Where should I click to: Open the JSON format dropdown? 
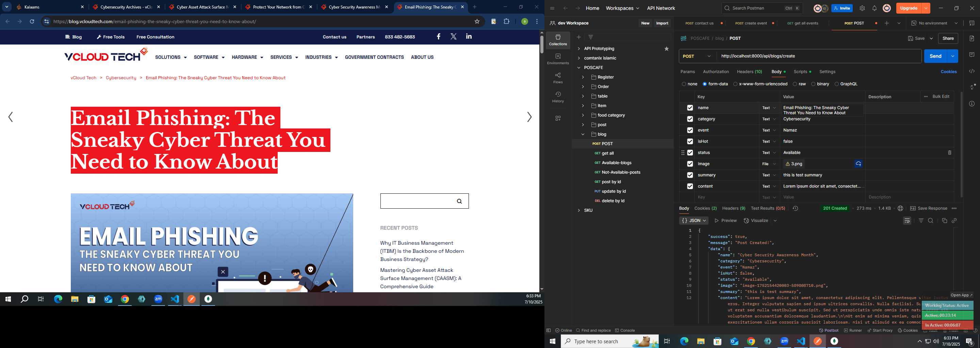tap(693, 221)
